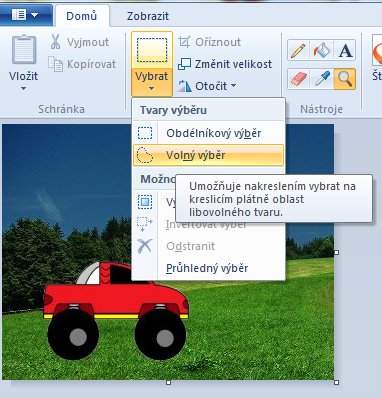Choose Volný výběr from menu
Screen dimensions: 382x398
click(x=208, y=155)
